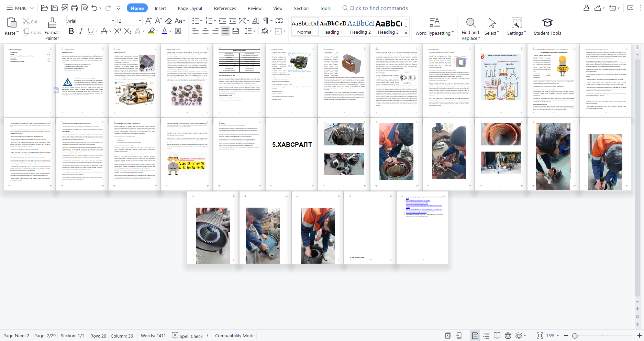This screenshot has width=644, height=341.
Task: Select the 5.ХАВСРАЛТ page thumbnail
Action: tap(291, 154)
